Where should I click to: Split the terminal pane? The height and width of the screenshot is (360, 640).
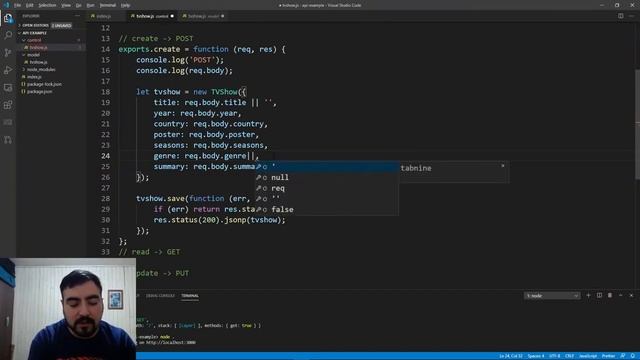pyautogui.click(x=599, y=295)
